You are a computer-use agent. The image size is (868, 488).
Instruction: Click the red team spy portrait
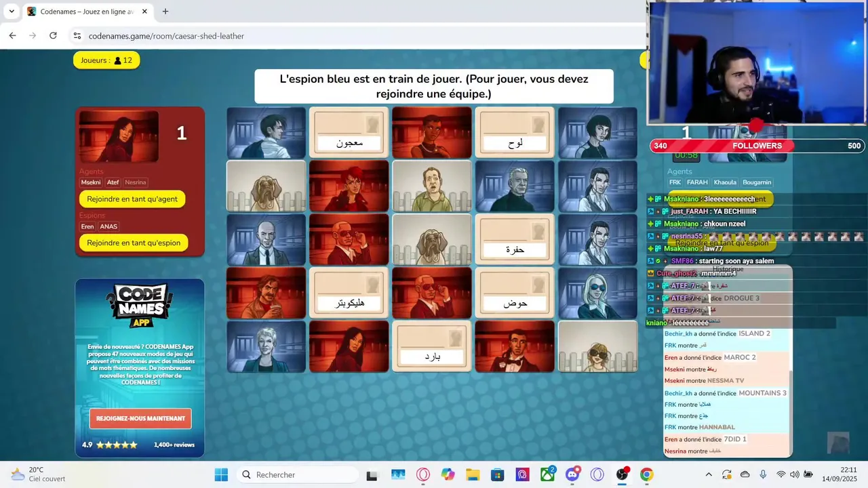(x=119, y=136)
